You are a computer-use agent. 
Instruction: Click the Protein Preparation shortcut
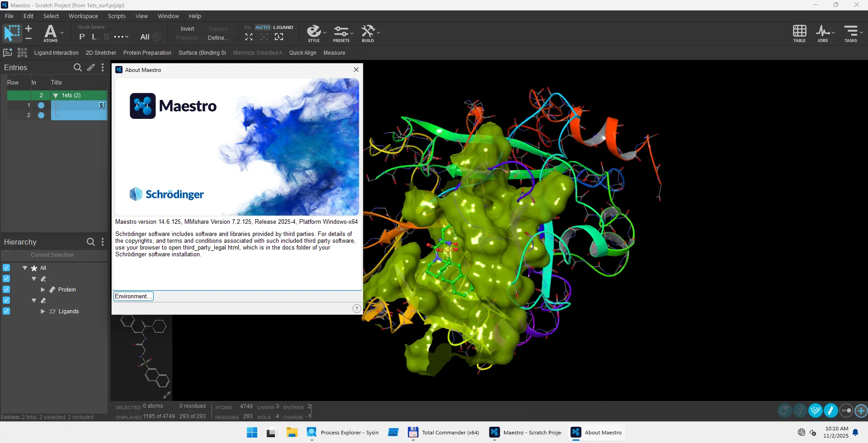coord(147,53)
